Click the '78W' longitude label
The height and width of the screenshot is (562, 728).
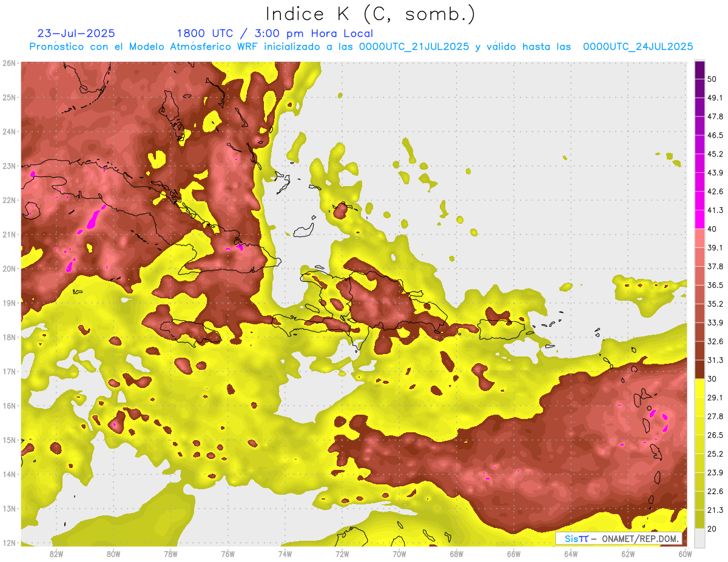click(x=170, y=554)
